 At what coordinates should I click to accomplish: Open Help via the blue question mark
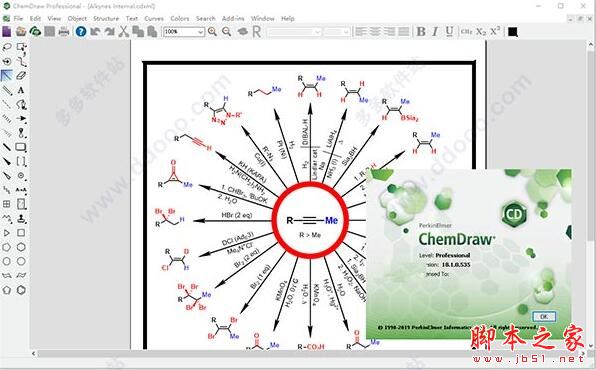[x=81, y=32]
